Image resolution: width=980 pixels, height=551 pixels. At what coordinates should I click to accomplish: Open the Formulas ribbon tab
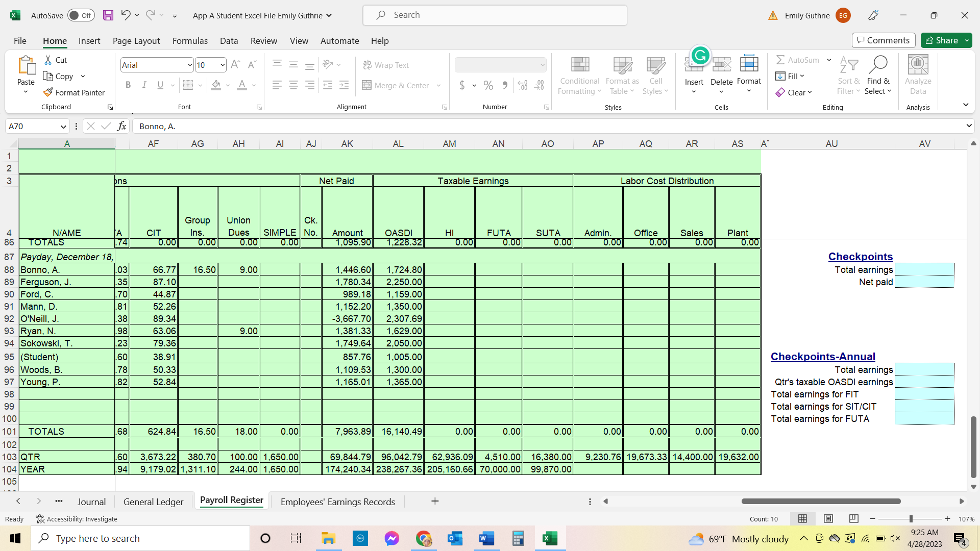coord(190,41)
